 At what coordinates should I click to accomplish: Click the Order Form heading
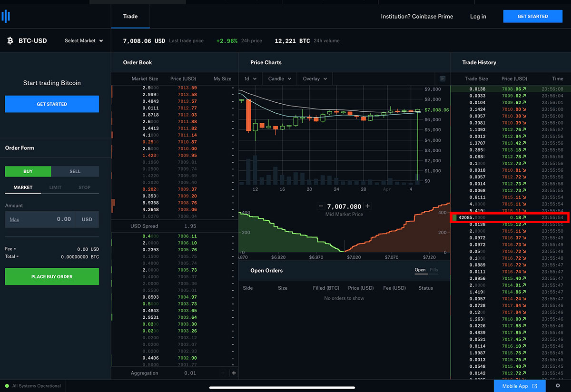(x=20, y=148)
